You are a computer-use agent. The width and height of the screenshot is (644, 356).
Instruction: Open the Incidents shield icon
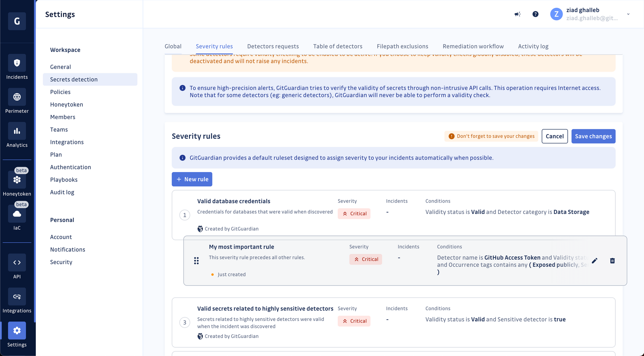tap(17, 63)
